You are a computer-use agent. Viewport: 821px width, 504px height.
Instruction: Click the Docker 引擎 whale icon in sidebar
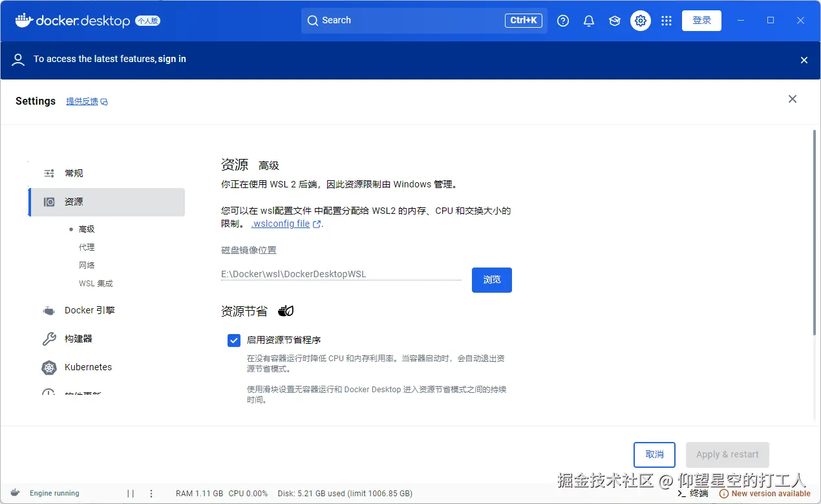(x=49, y=311)
